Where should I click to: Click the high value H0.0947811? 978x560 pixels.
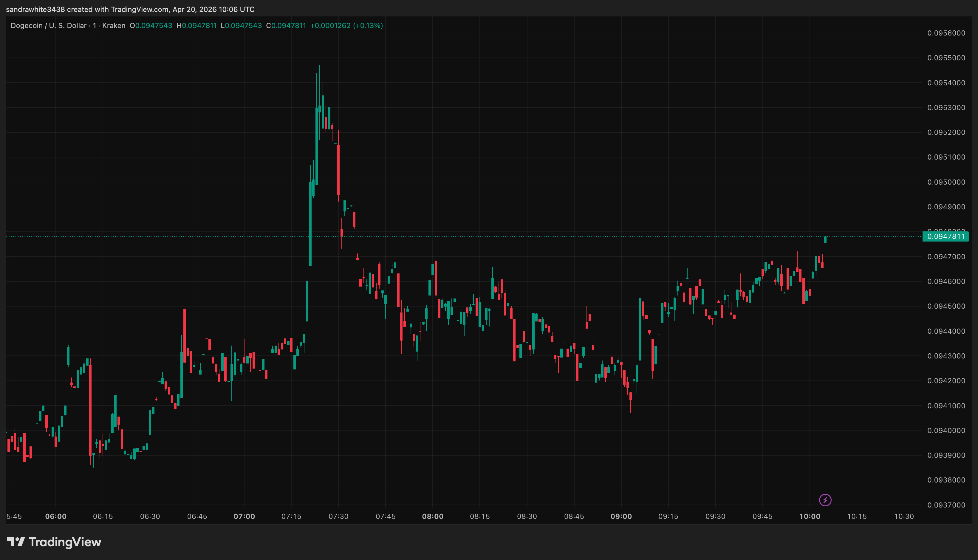tap(196, 26)
